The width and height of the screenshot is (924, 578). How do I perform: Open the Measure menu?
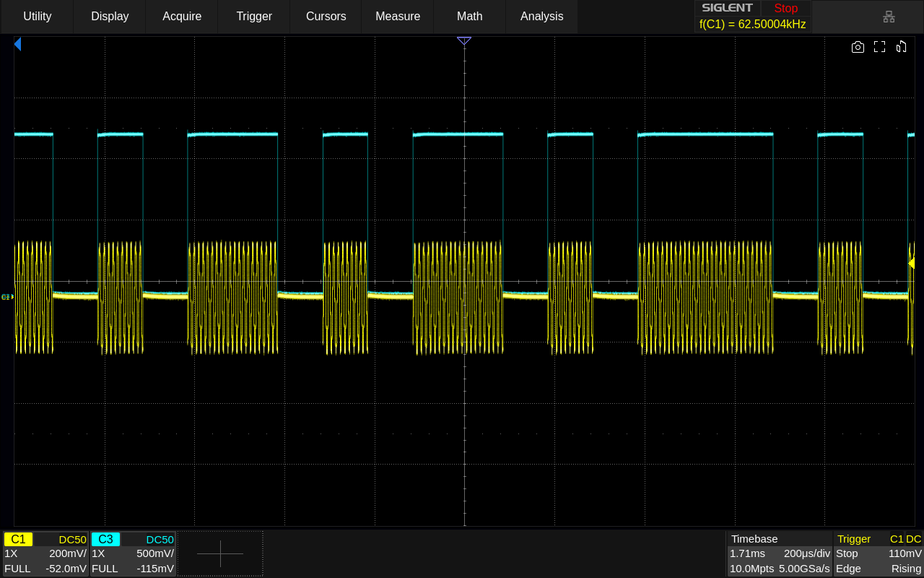click(x=398, y=16)
